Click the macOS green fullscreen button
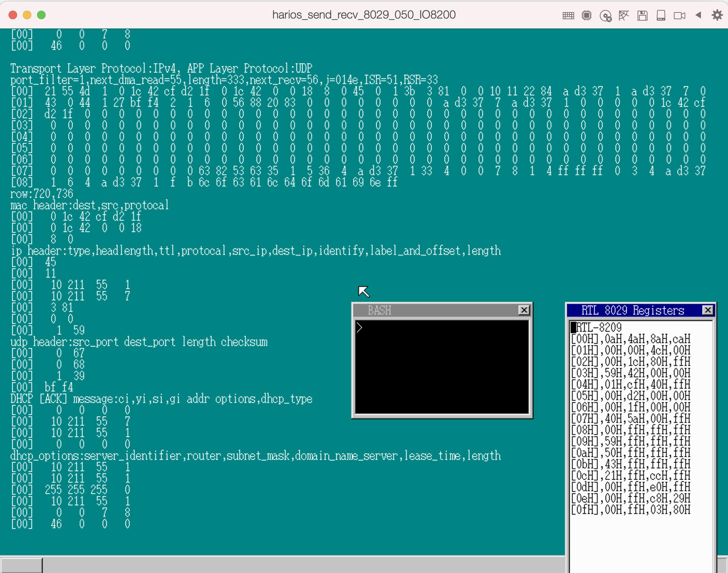 [x=41, y=15]
